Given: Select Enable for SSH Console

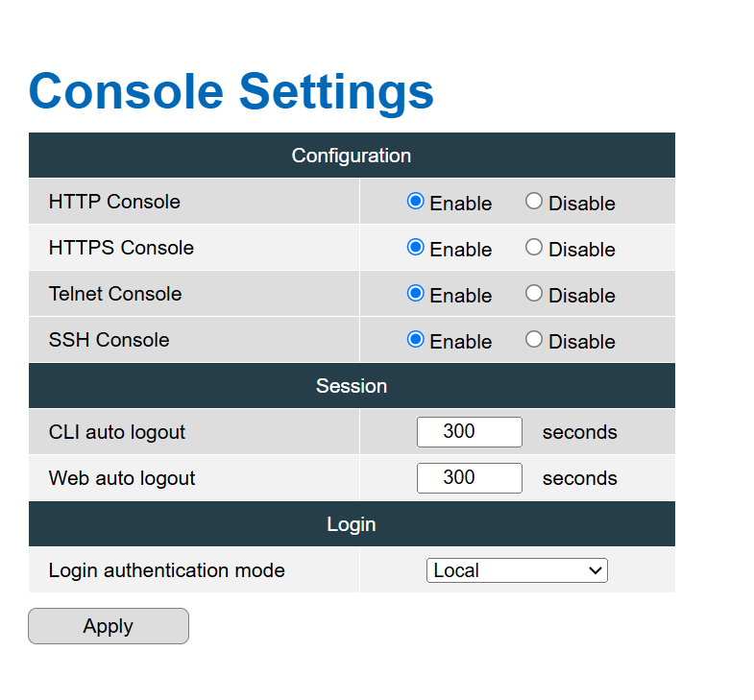Looking at the screenshot, I should click(416, 339).
